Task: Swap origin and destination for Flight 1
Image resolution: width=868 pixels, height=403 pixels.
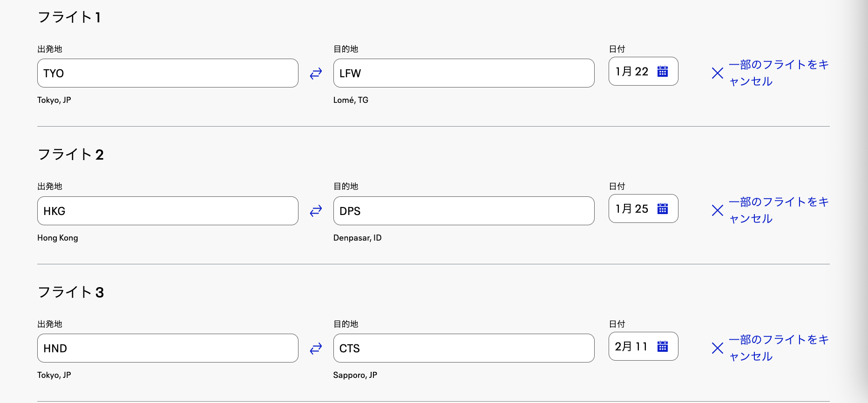Action: (x=316, y=73)
